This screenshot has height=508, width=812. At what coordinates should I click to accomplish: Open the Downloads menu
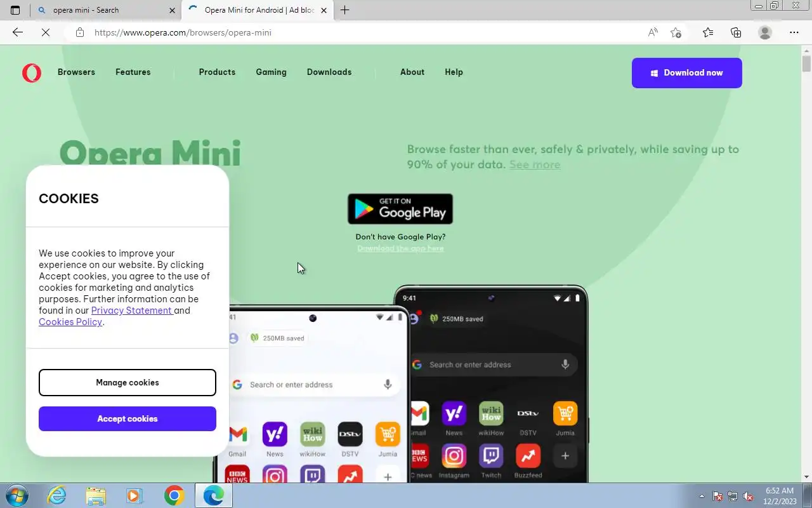tap(329, 72)
